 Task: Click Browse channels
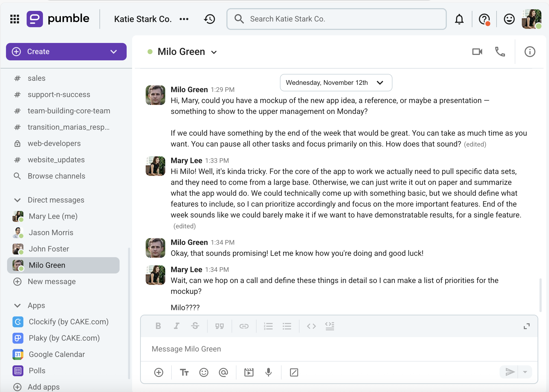pos(56,176)
